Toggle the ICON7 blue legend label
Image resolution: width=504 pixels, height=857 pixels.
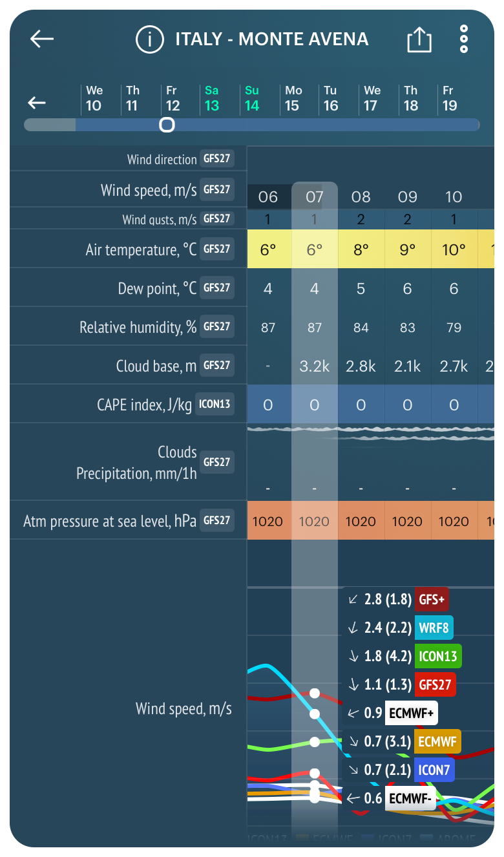click(434, 770)
